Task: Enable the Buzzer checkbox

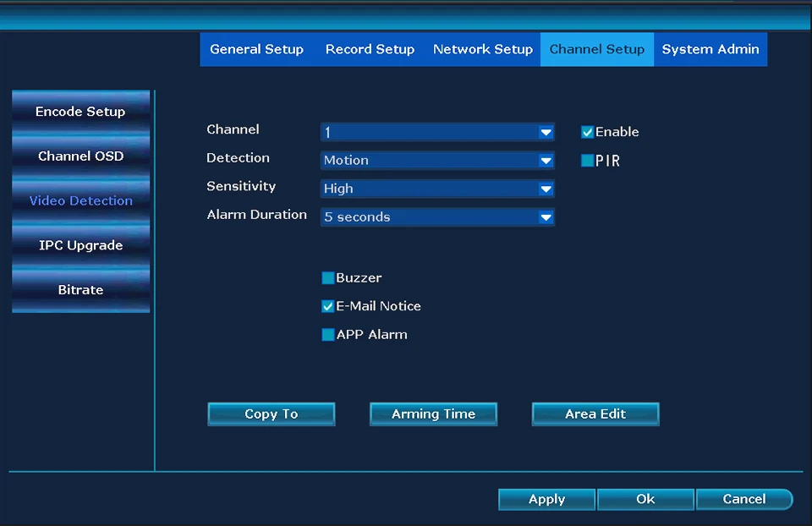Action: point(328,278)
